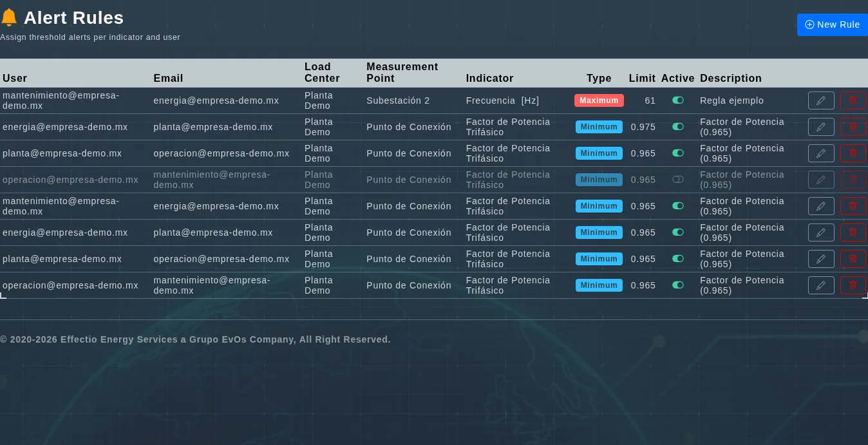This screenshot has height=445, width=868.
Task: Click the bell icon beside Alert Rules
Action: pos(9,17)
